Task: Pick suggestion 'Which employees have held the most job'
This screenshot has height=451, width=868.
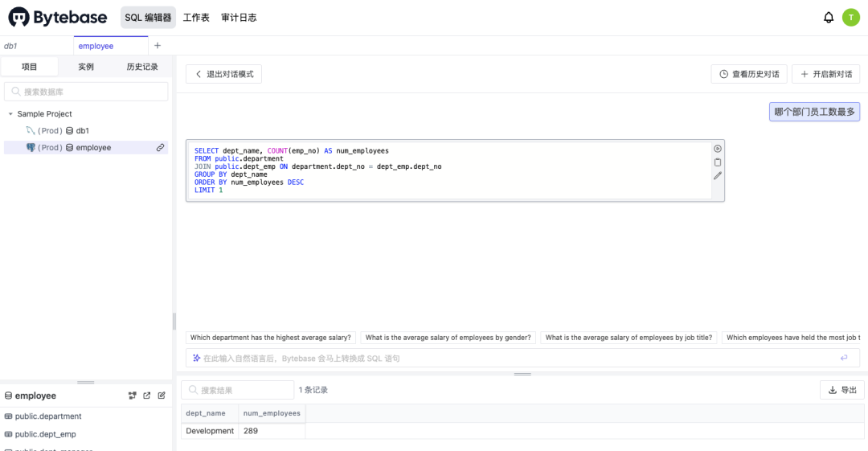Action: (792, 338)
